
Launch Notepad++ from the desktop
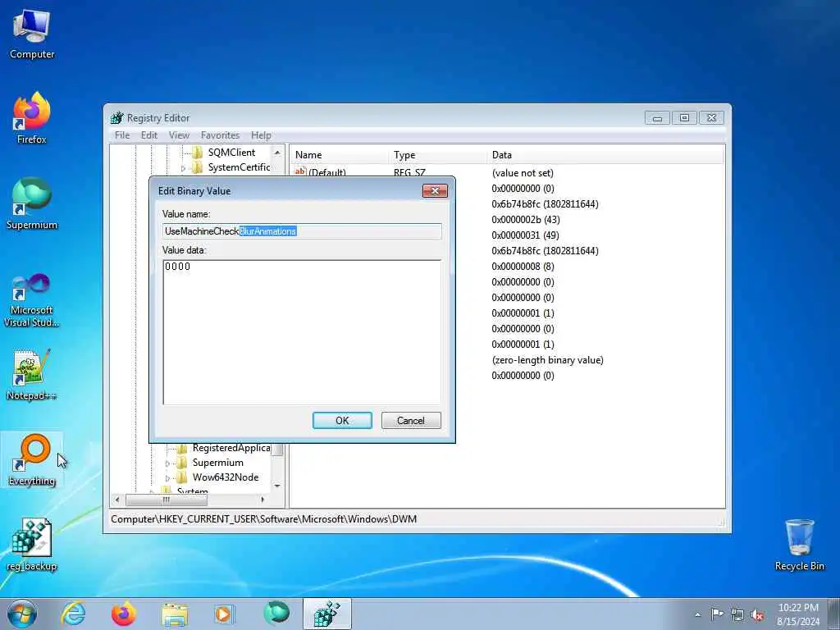click(x=32, y=375)
